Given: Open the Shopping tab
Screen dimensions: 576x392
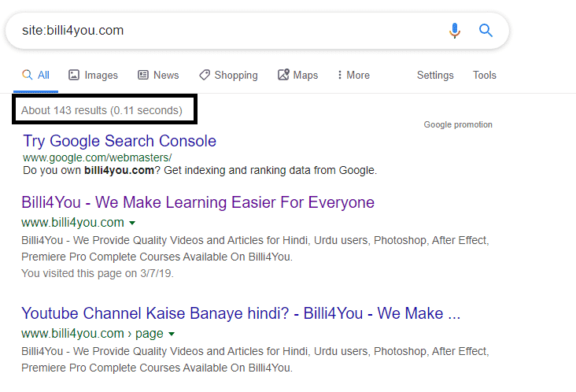Looking at the screenshot, I should click(228, 76).
